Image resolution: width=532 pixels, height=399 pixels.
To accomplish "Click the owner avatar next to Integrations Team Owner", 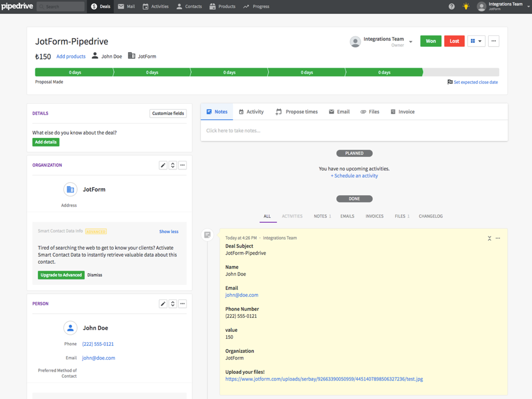I will click(355, 42).
